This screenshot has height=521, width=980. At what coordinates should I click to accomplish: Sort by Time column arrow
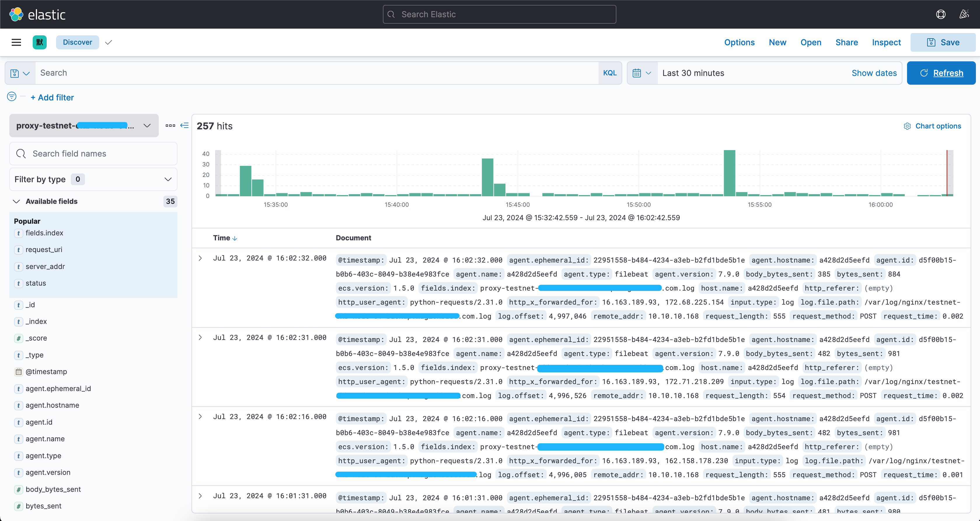235,238
